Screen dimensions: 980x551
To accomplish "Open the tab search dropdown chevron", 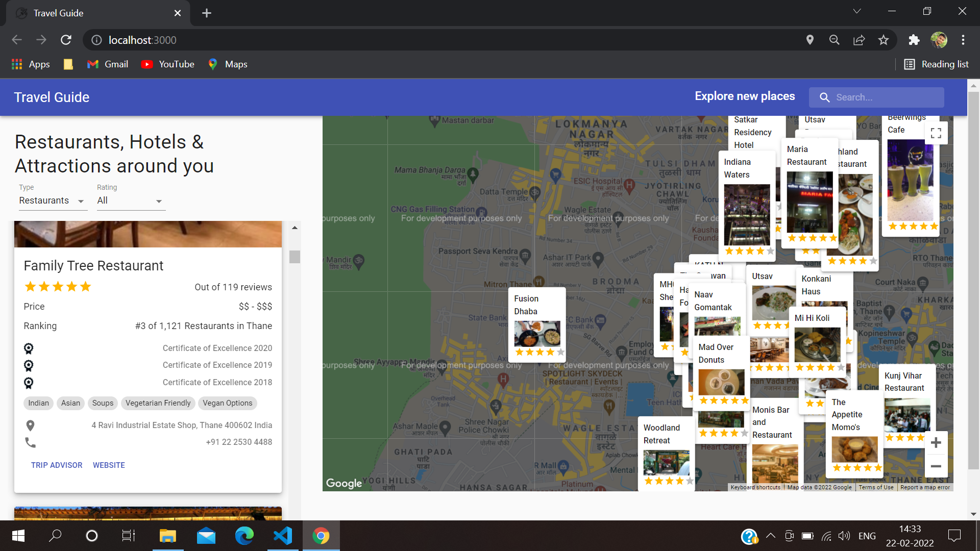I will pyautogui.click(x=857, y=11).
